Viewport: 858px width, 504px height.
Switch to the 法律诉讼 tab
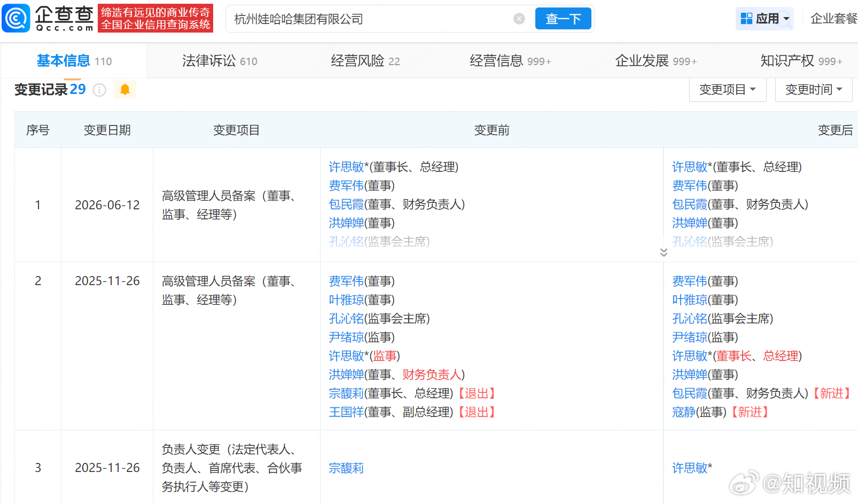220,61
